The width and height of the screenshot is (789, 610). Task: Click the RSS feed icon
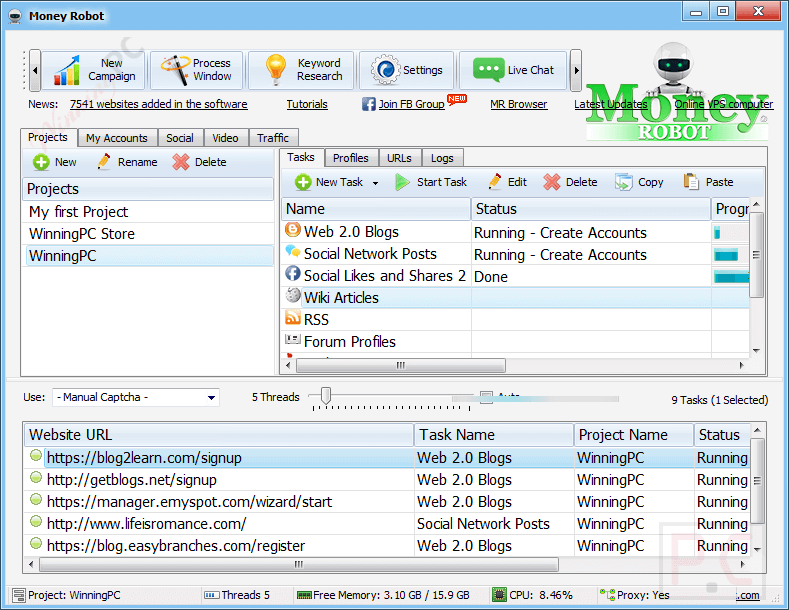(x=293, y=317)
